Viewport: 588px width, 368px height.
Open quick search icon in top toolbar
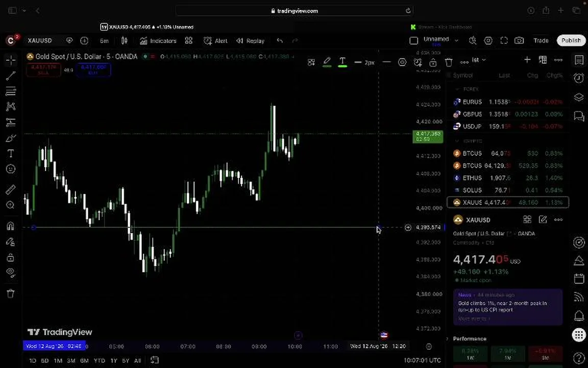click(473, 40)
